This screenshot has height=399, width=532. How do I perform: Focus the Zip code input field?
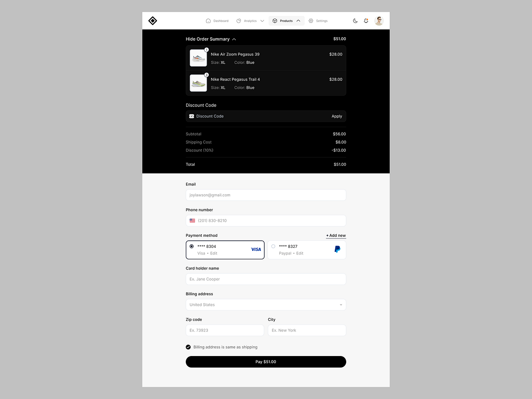point(225,330)
